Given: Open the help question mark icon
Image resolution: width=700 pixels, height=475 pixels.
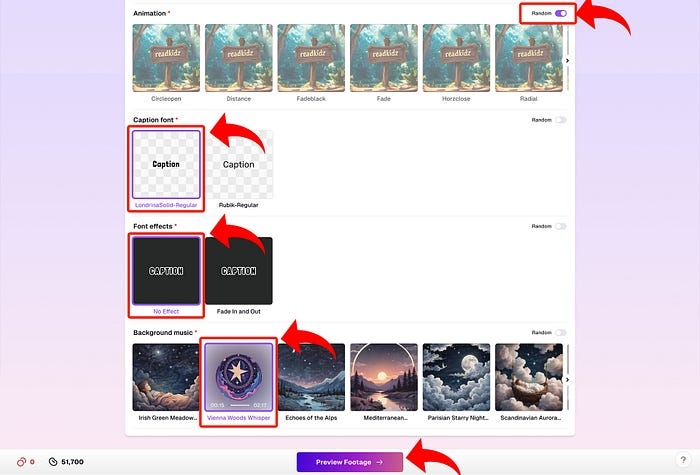Looking at the screenshot, I should tap(683, 460).
